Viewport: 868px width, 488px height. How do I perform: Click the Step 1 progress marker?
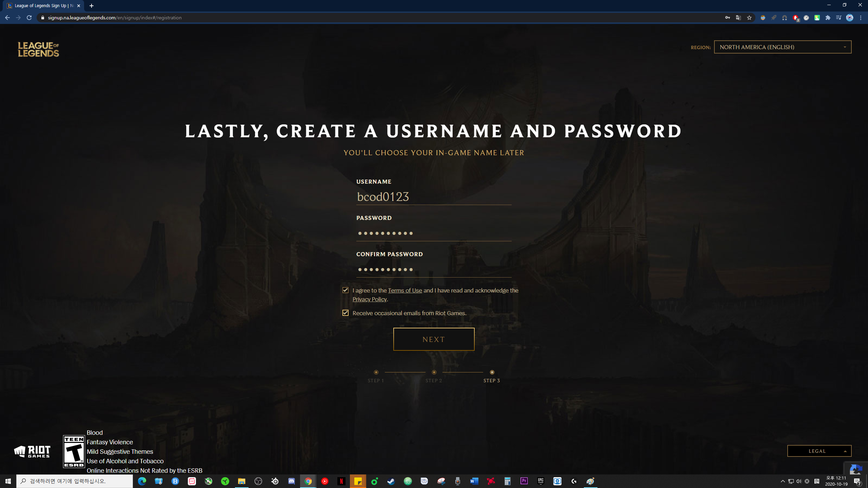[376, 372]
